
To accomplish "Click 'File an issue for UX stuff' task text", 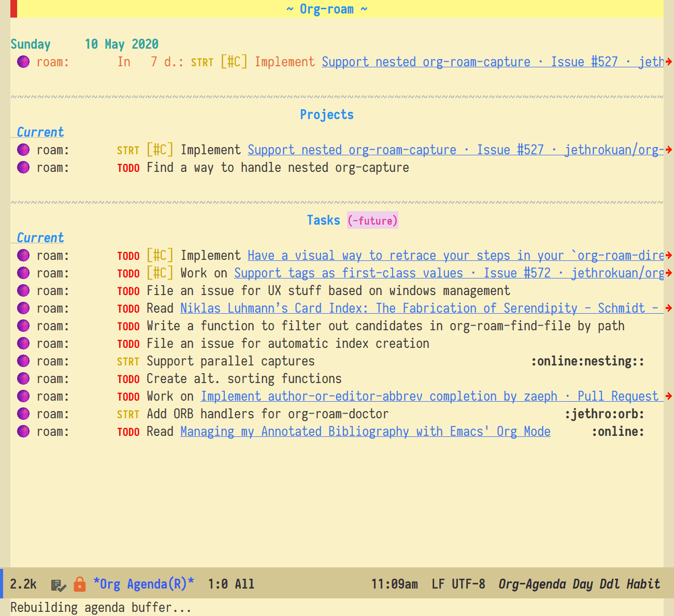I will [328, 291].
